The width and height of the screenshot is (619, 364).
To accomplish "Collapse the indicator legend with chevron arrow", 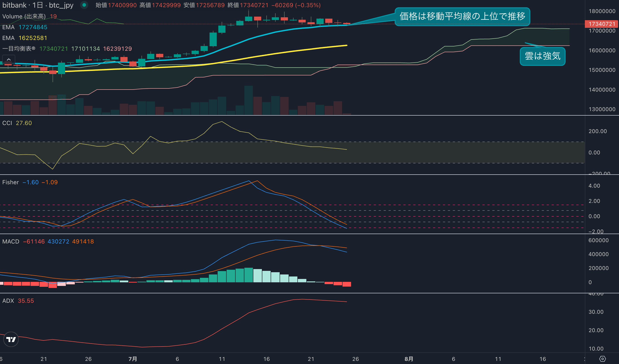I will pos(9,59).
